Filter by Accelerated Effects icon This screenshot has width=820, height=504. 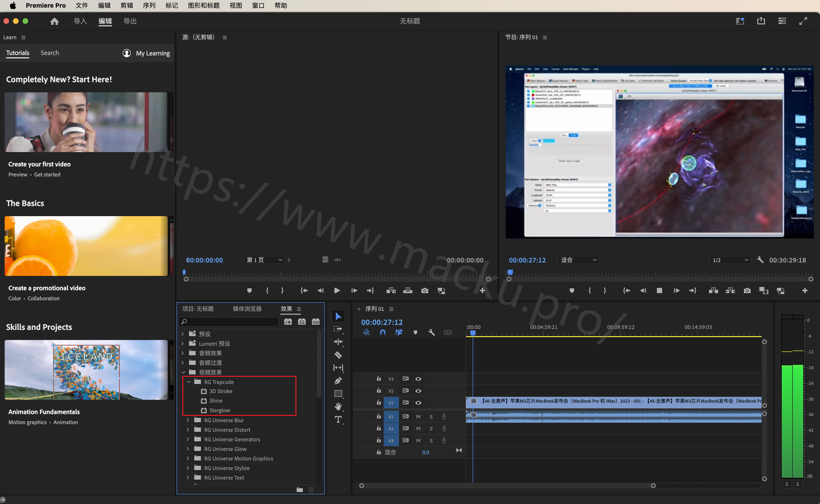[x=288, y=322]
